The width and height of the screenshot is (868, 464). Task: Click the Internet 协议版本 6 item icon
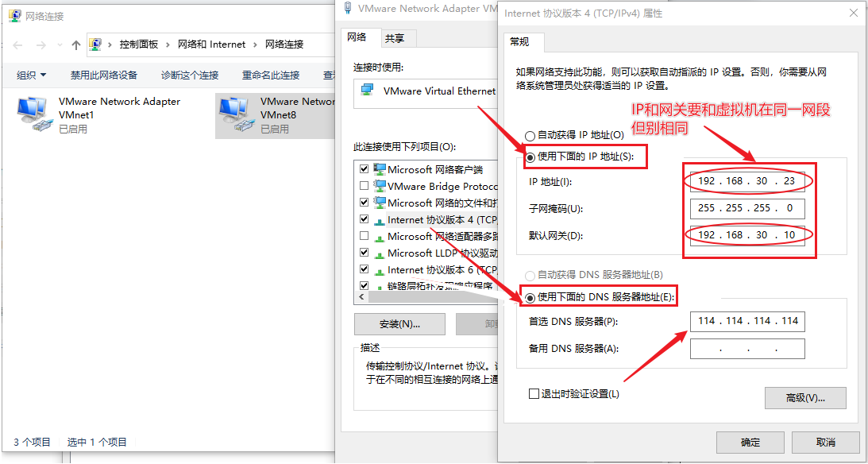point(380,269)
